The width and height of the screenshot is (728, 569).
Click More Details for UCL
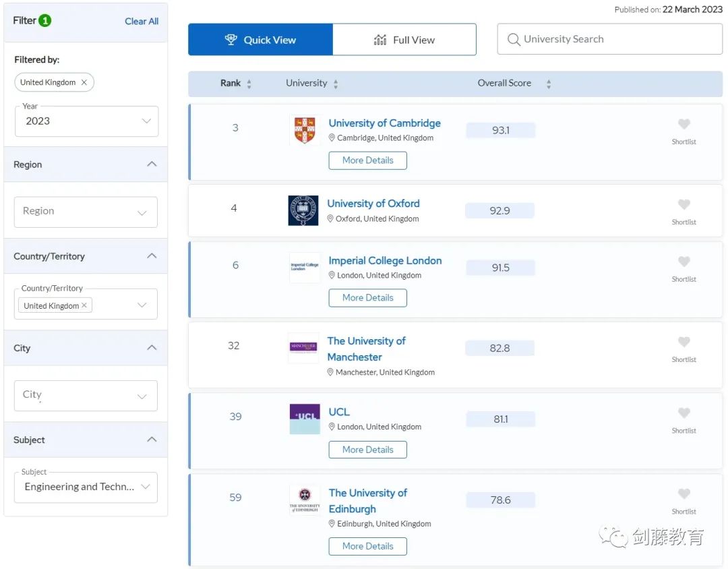coord(368,450)
